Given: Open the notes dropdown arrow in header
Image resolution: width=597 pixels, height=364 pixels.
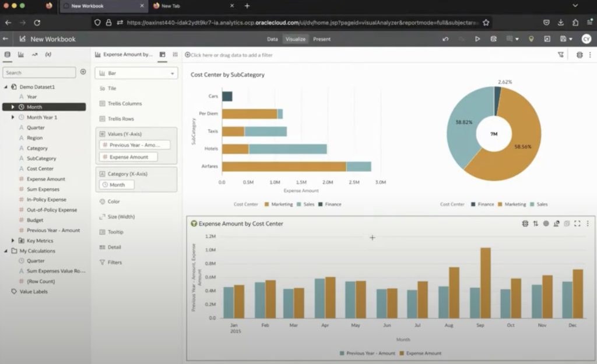Looking at the screenshot, I should pos(517,39).
